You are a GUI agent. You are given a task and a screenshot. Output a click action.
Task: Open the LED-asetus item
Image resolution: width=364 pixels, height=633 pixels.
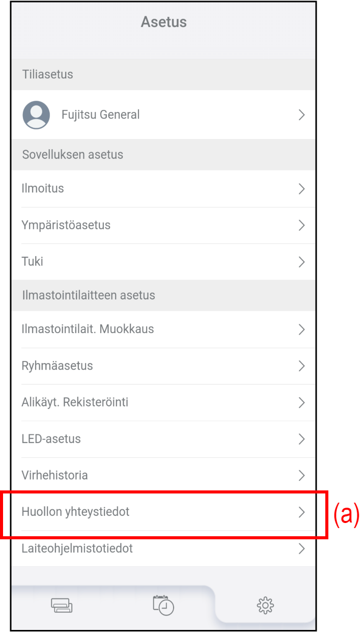pos(51,439)
